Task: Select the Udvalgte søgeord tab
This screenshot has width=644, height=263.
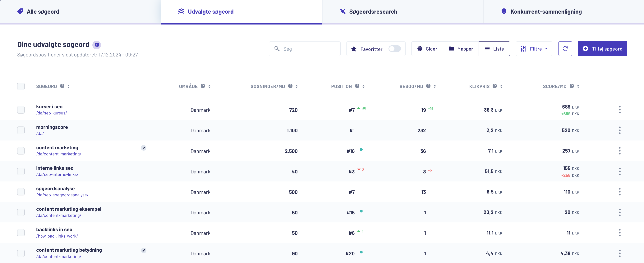Action: (241, 12)
